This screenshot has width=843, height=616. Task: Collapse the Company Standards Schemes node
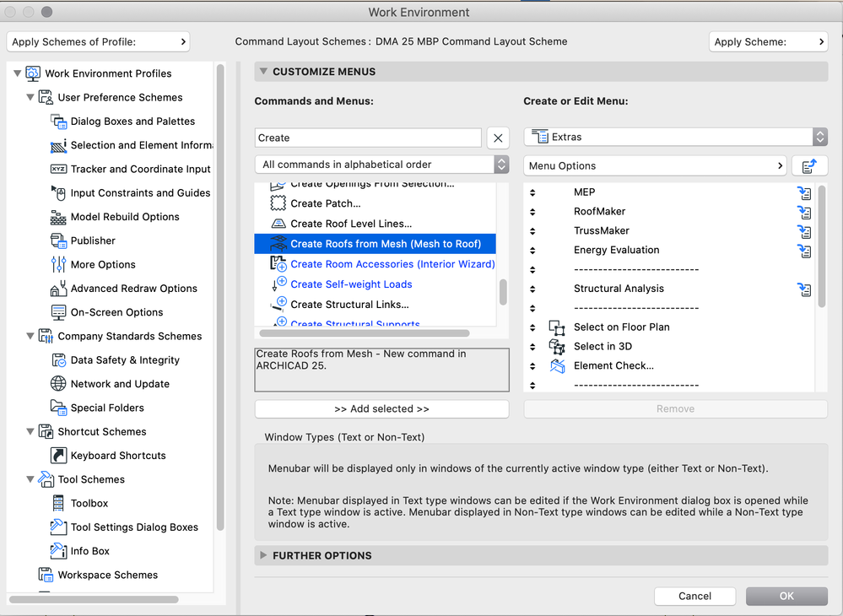[30, 336]
